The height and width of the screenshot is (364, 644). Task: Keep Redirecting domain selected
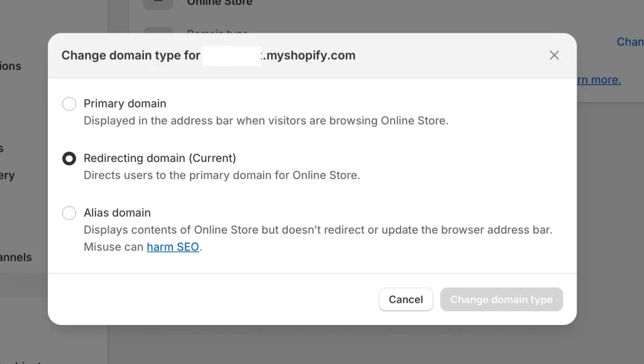[69, 158]
